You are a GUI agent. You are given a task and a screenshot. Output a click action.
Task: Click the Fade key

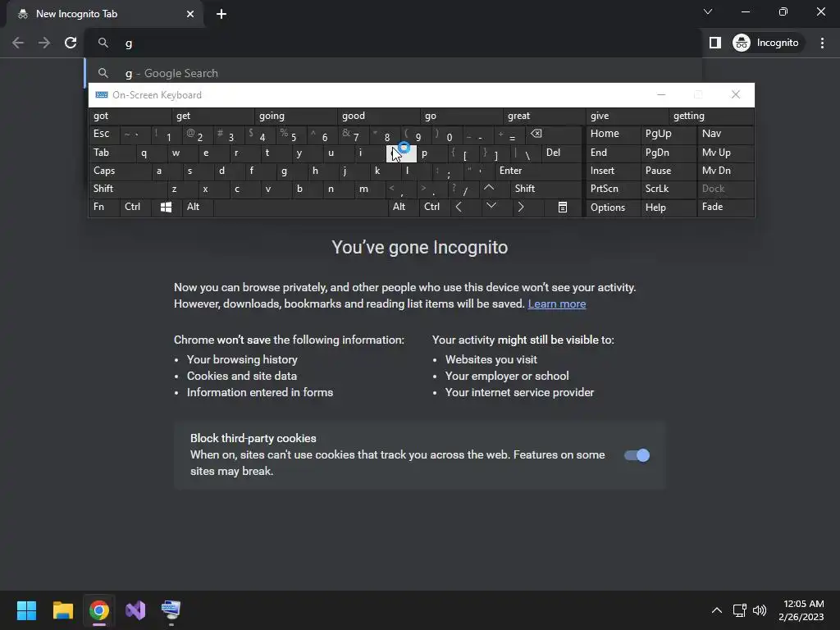click(725, 207)
